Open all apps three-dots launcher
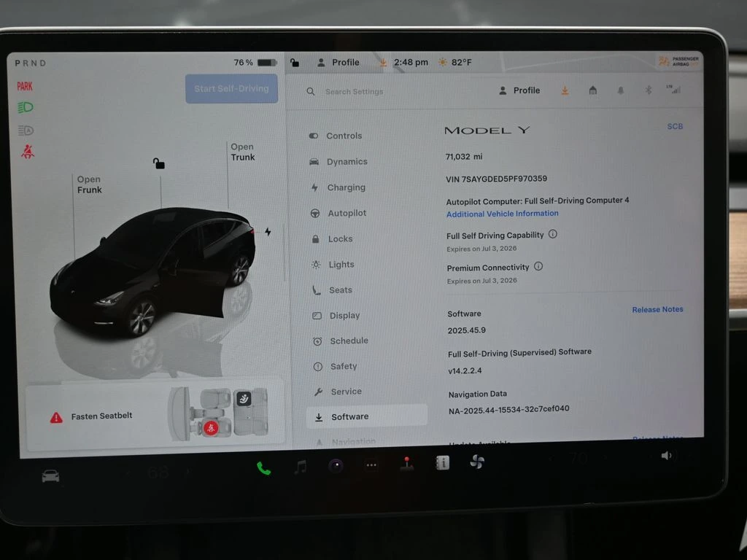 [x=371, y=465]
